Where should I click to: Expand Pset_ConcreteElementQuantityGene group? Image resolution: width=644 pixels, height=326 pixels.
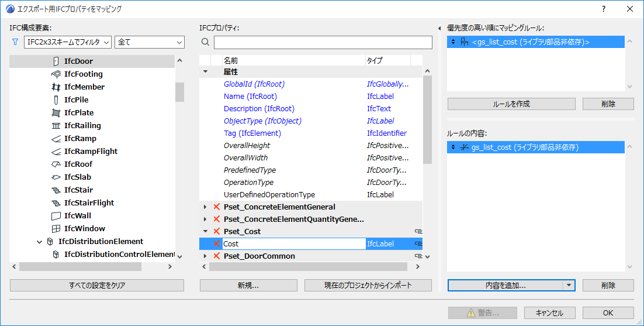pos(205,219)
